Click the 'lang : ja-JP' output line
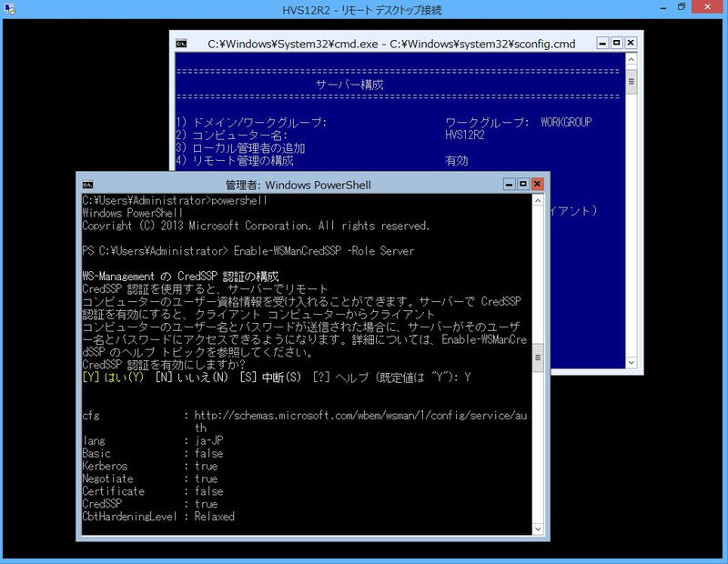The height and width of the screenshot is (564, 728). click(x=153, y=440)
